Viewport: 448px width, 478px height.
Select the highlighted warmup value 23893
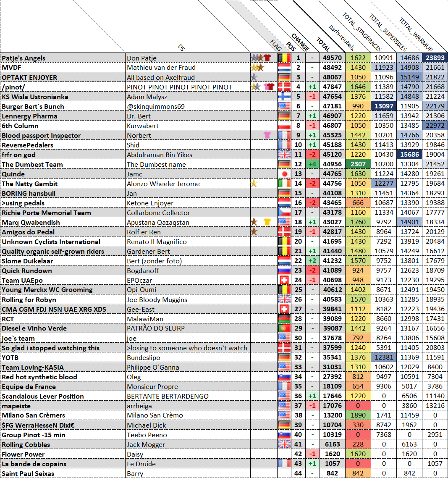click(435, 58)
